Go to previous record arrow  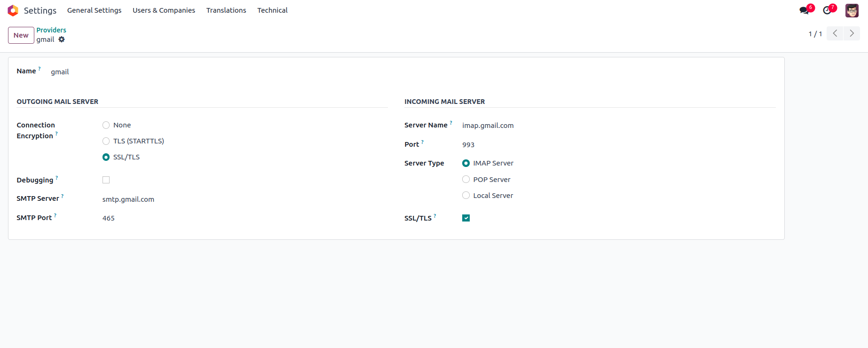(x=835, y=33)
